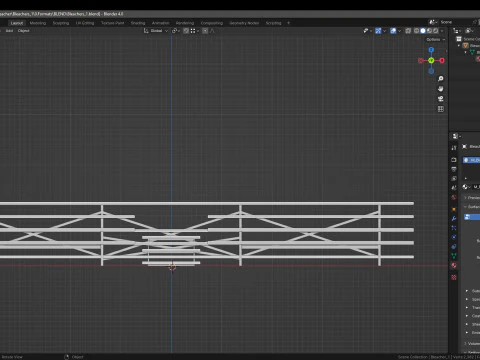This screenshot has width=480, height=360.
Task: Select the highlighted material slot
Action: click(471, 160)
